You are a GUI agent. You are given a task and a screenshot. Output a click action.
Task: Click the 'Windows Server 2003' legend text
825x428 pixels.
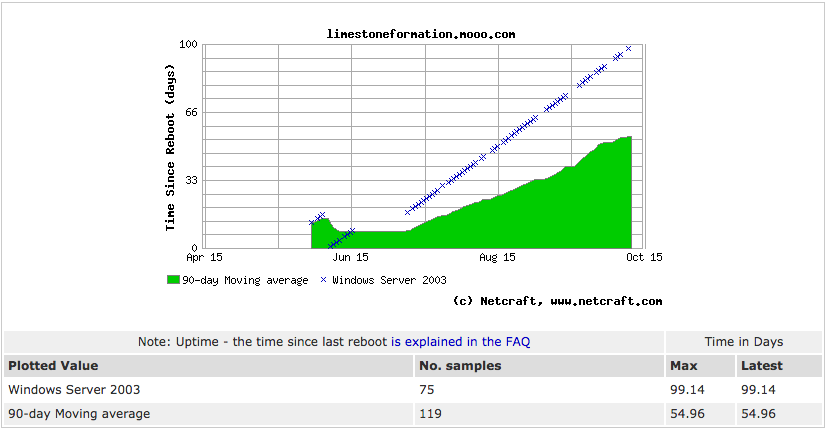point(389,280)
